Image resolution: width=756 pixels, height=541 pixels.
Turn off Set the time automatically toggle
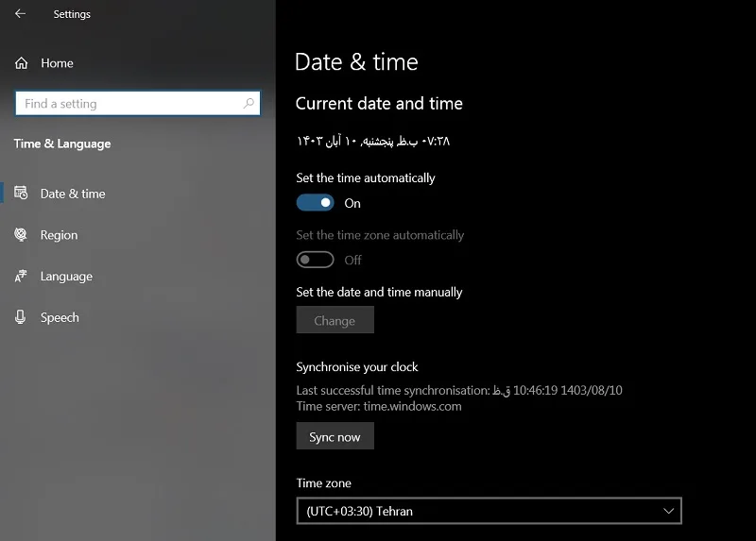point(315,203)
